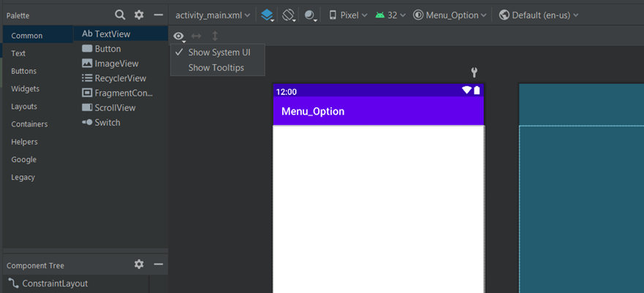This screenshot has height=293, width=644.
Task: Click the Menu_Option app bar title
Action: 313,111
